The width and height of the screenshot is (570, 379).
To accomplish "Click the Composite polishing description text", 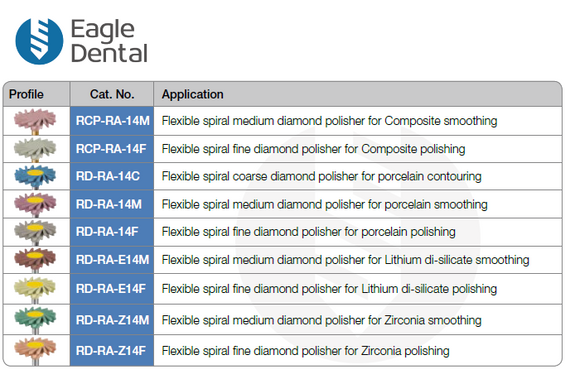I will (x=313, y=149).
